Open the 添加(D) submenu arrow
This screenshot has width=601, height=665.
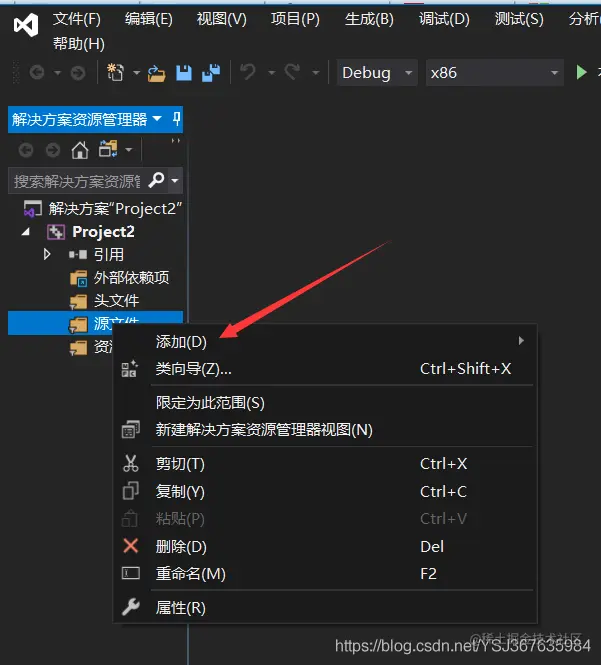pos(521,341)
